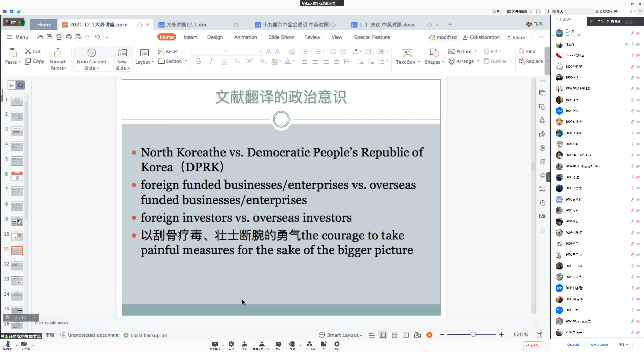644x352 pixels.
Task: Click the Reset slide button
Action: point(168,51)
